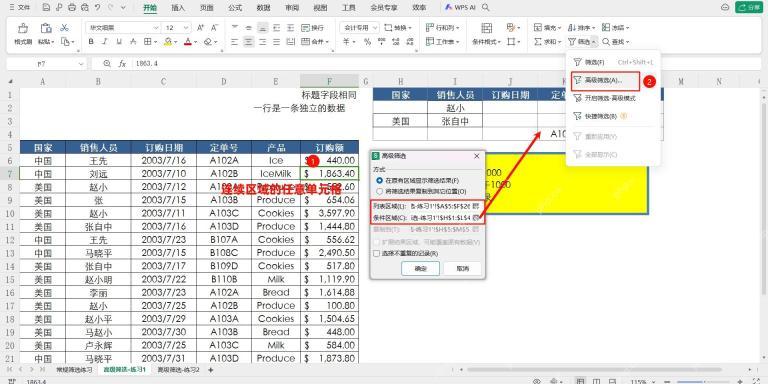Open the font size 12 dropdown
This screenshot has height=384, width=768.
click(x=186, y=28)
